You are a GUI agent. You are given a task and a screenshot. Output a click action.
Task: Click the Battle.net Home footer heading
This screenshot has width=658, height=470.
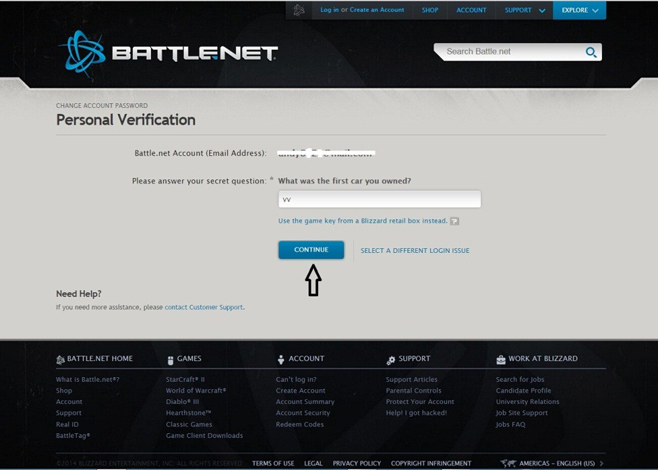pyautogui.click(x=99, y=359)
